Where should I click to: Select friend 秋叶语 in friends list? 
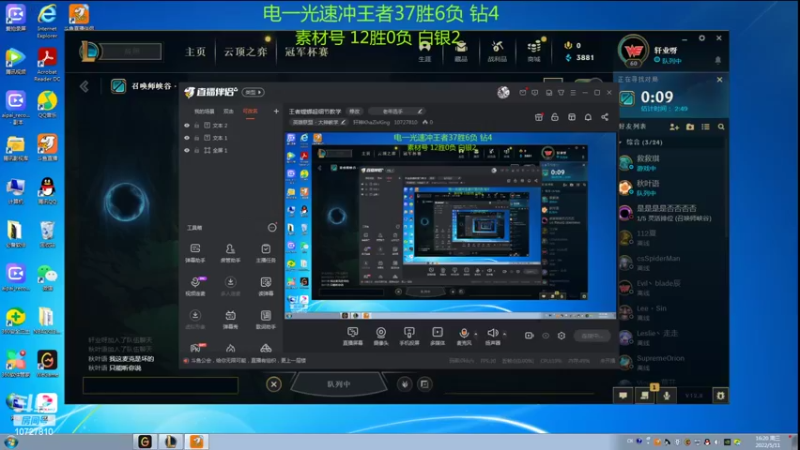pyautogui.click(x=671, y=187)
